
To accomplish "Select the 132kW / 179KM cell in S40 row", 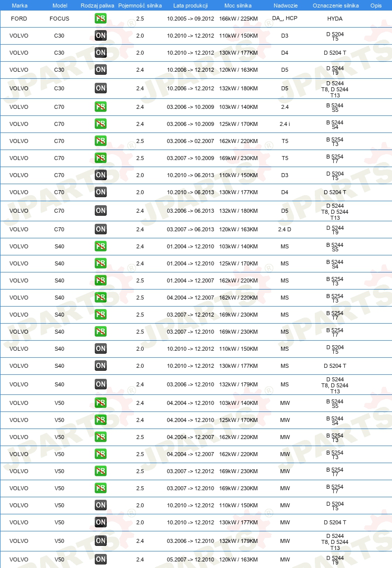I will [239, 384].
